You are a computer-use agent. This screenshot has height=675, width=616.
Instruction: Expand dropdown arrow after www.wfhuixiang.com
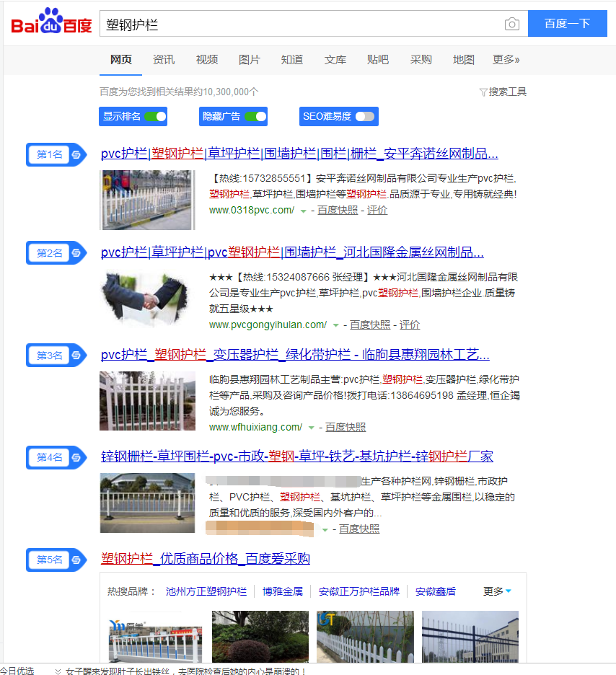[311, 428]
